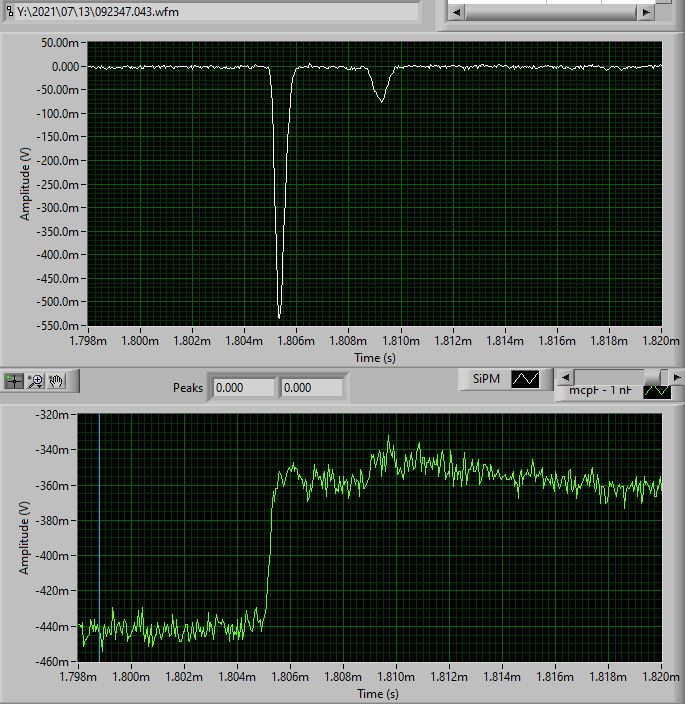Click the large white pulse minimum in upper graph
This screenshot has width=685, height=704.
[x=279, y=317]
